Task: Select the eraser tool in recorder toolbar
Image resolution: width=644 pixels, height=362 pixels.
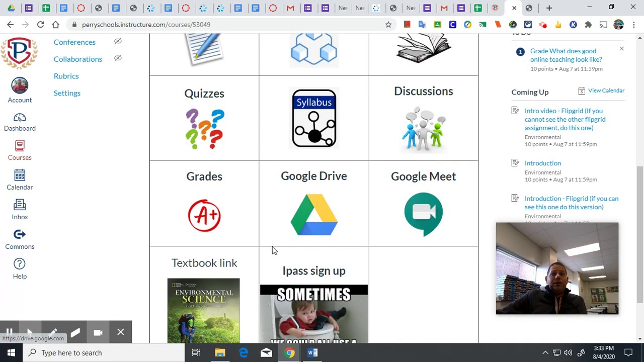Action: pos(75,332)
